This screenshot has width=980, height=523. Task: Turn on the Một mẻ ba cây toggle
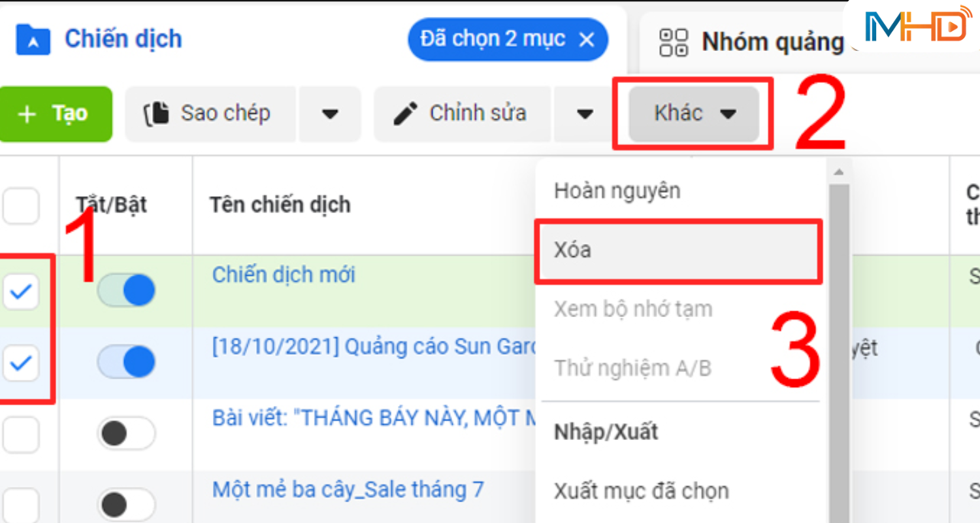tap(126, 504)
